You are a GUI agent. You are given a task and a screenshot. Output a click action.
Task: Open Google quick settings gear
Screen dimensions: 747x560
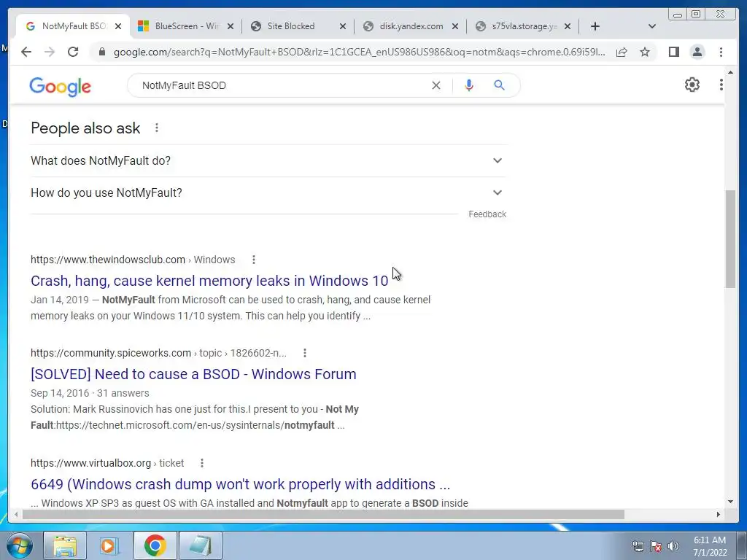[692, 85]
